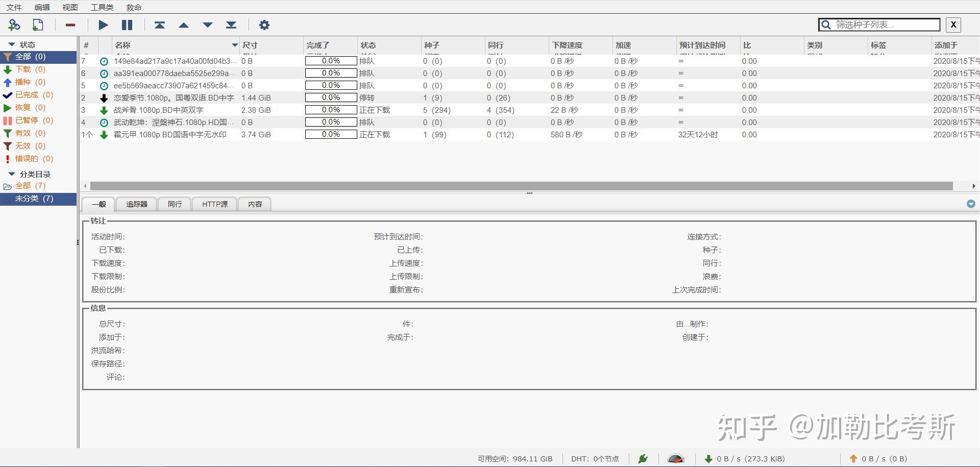980x467 pixels.
Task: Click the pause toolbar icon
Action: click(x=127, y=24)
